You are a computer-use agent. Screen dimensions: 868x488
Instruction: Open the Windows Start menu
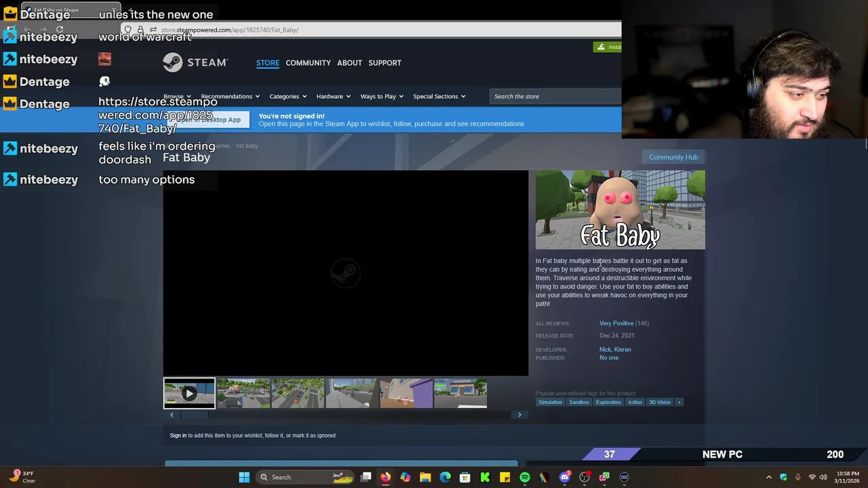point(244,477)
